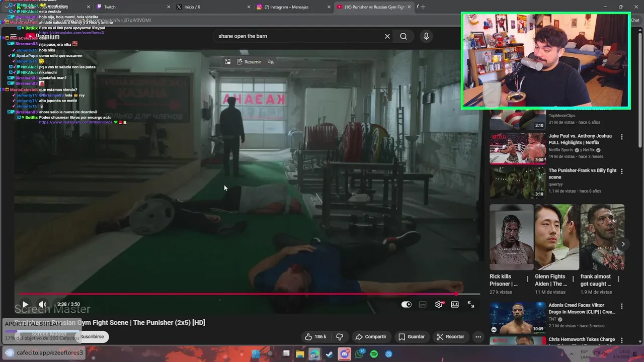Share the video with the Compartir button
The width and height of the screenshot is (644, 362).
(371, 337)
